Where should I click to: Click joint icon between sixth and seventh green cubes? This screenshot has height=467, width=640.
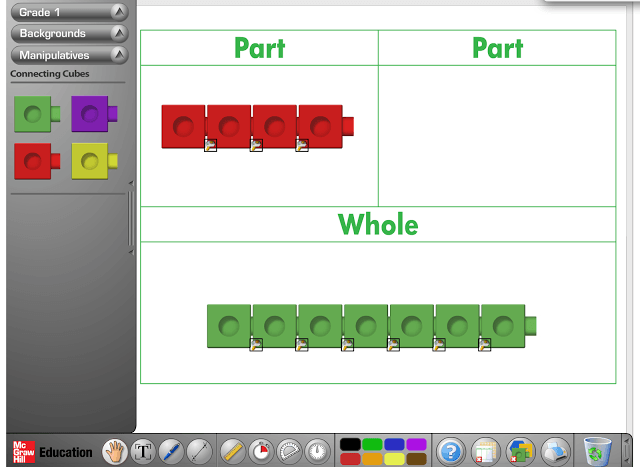(484, 345)
